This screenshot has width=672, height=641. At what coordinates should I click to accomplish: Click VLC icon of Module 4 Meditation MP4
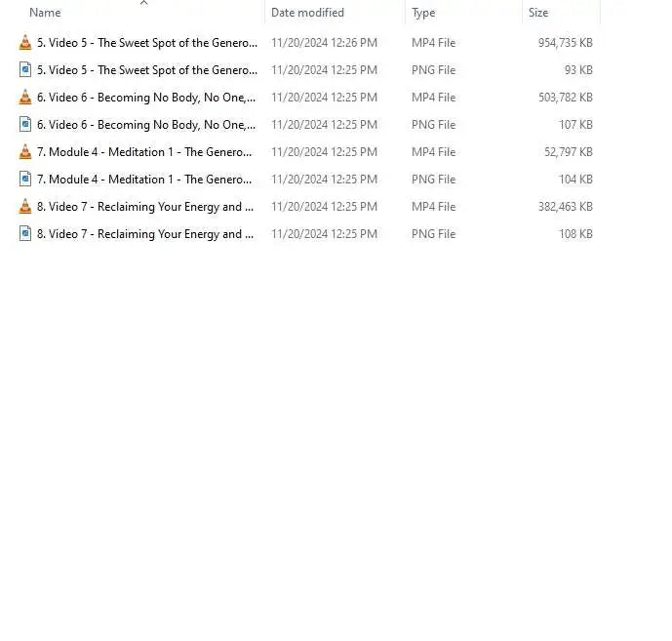tap(25, 152)
